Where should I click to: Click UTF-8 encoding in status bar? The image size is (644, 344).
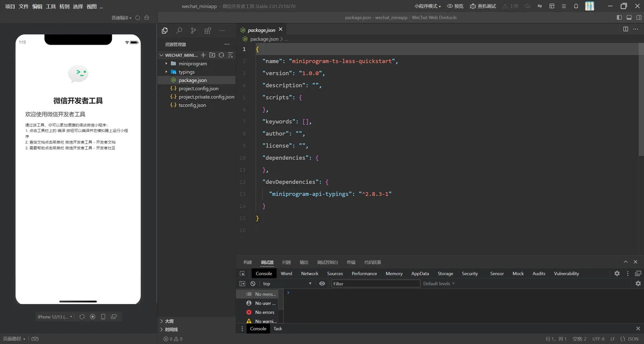(x=599, y=339)
